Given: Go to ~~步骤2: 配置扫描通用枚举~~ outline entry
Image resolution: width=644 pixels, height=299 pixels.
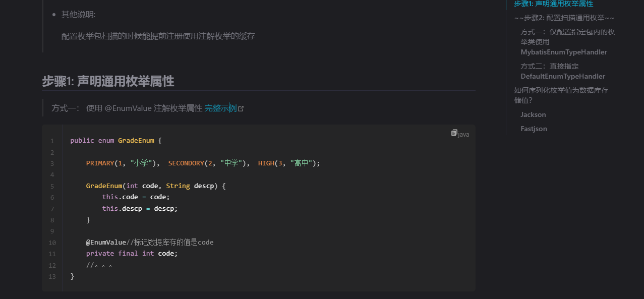Looking at the screenshot, I should click(x=564, y=18).
